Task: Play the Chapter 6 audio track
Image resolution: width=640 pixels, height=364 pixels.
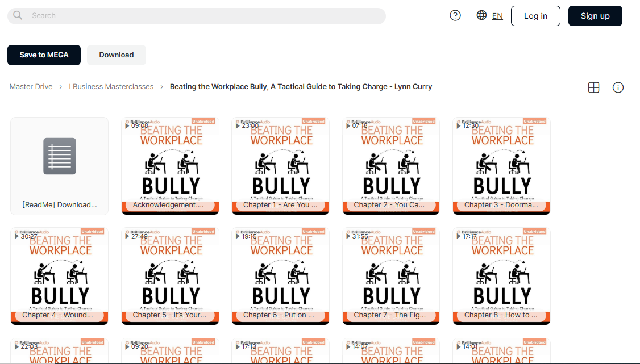Action: coord(238,236)
